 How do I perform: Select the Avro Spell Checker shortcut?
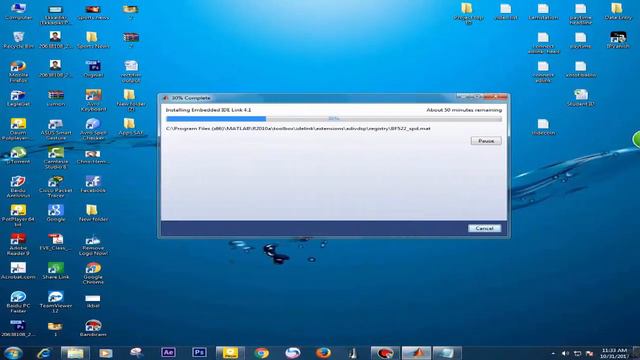(x=93, y=129)
